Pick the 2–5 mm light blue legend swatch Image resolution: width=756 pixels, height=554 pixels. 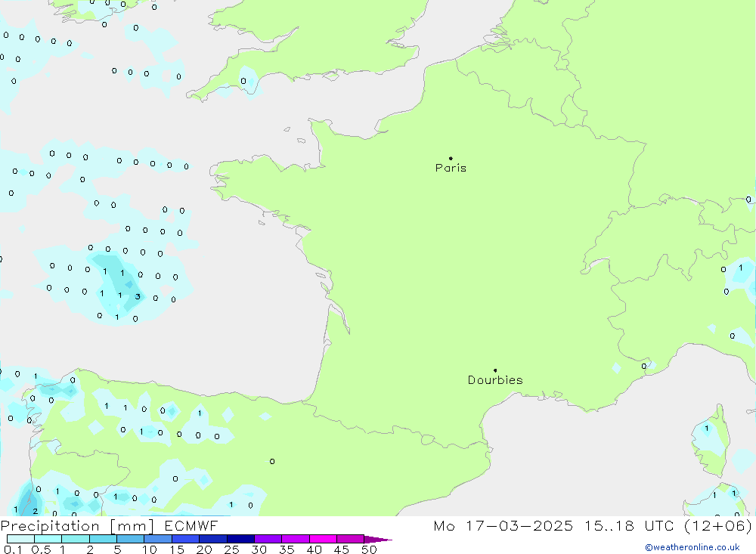pyautogui.click(x=103, y=539)
